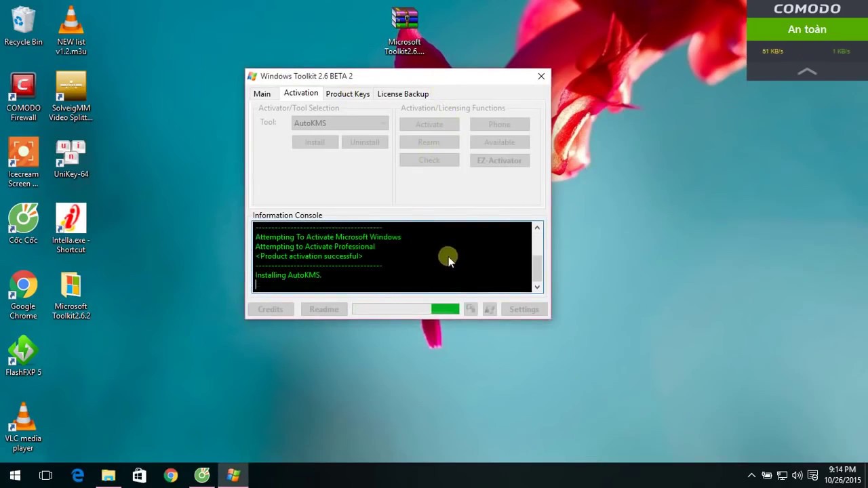Open the Windows Store taskbar icon

140,476
